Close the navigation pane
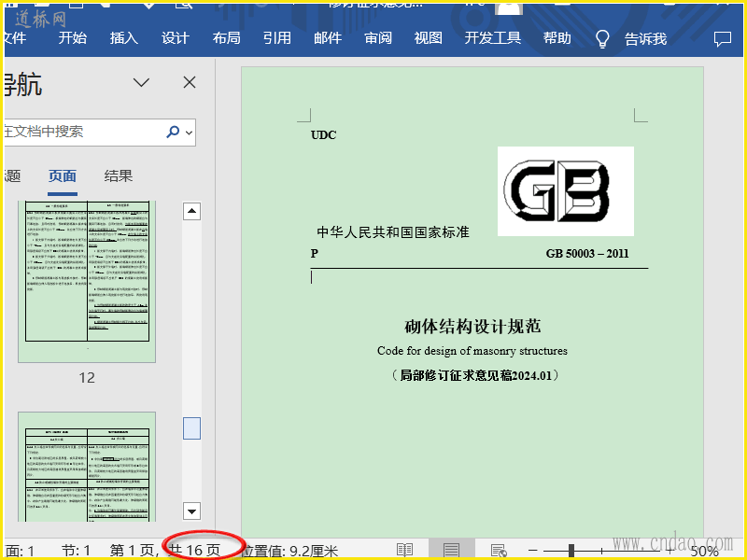 (x=190, y=82)
